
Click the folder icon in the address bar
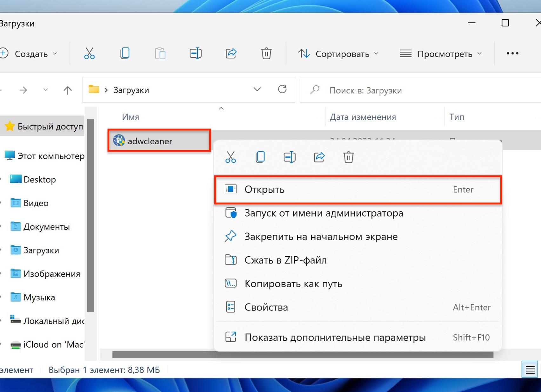click(94, 89)
